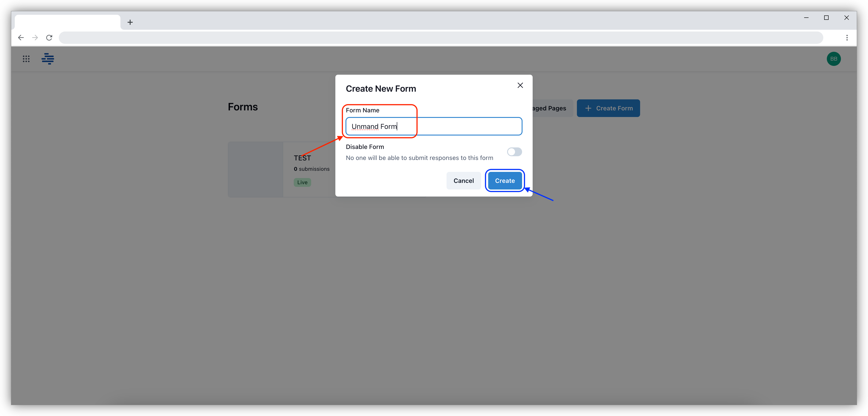Click the Cancel button
Screen dimensions: 868x416
[x=463, y=181]
